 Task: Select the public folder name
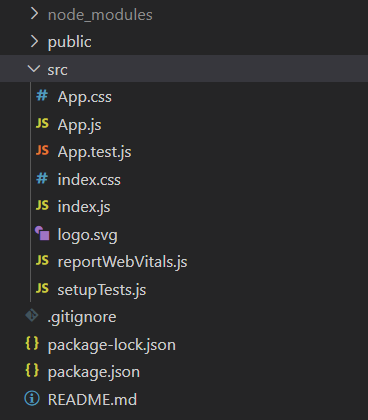(69, 42)
